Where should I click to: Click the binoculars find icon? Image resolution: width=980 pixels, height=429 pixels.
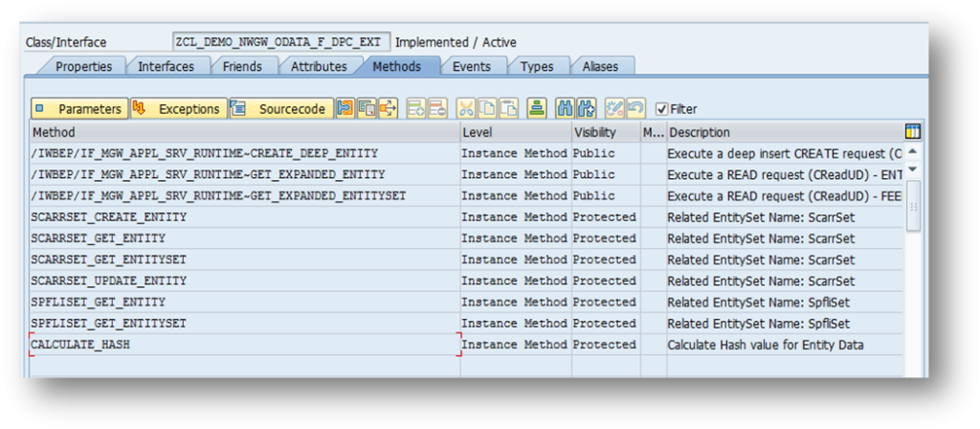tap(565, 109)
